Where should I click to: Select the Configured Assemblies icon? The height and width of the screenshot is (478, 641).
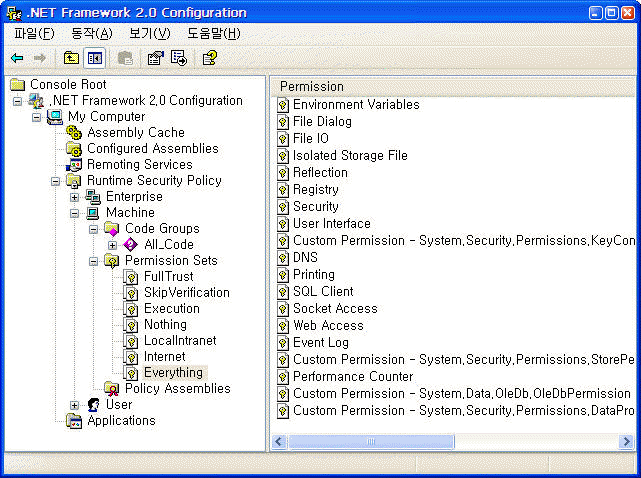click(74, 148)
